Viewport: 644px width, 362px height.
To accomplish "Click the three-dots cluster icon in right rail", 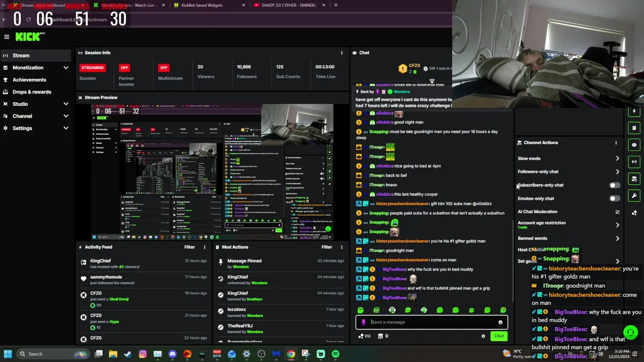I will click(x=634, y=213).
